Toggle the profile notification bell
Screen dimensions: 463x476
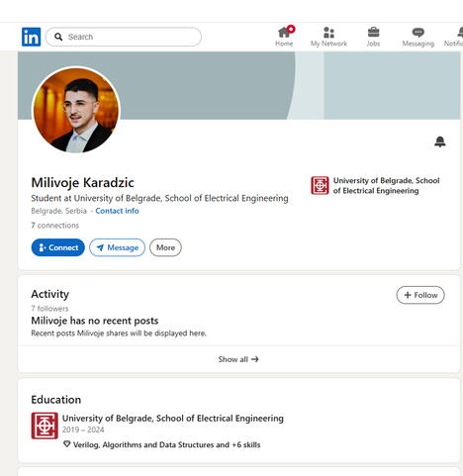[440, 142]
